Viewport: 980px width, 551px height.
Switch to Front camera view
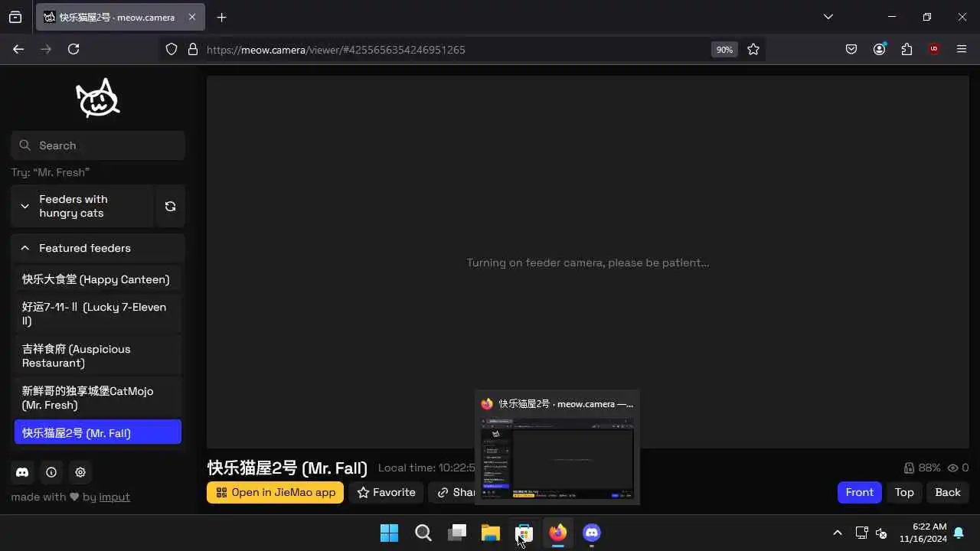[x=859, y=492]
